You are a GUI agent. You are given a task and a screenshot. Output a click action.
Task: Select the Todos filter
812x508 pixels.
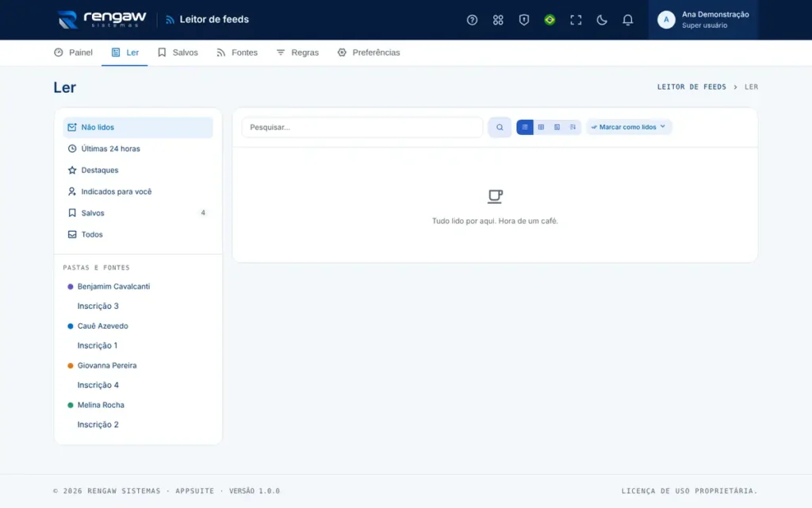tap(138, 234)
